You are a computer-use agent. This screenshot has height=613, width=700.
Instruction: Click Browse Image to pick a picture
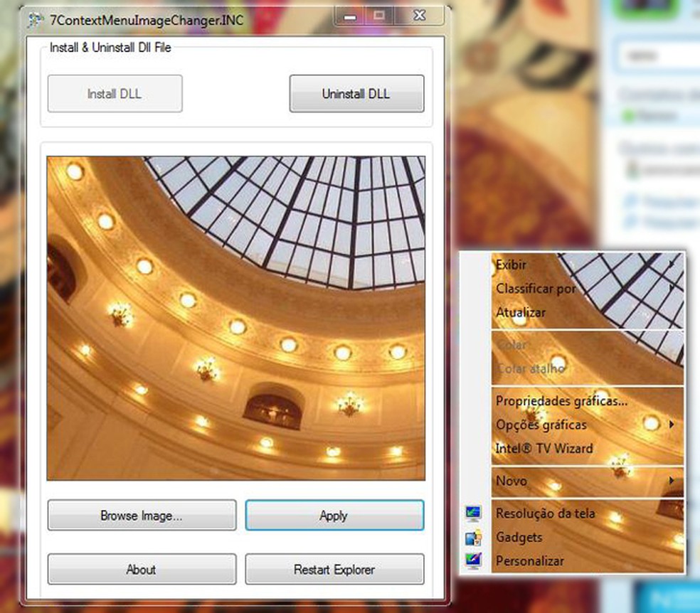141,516
